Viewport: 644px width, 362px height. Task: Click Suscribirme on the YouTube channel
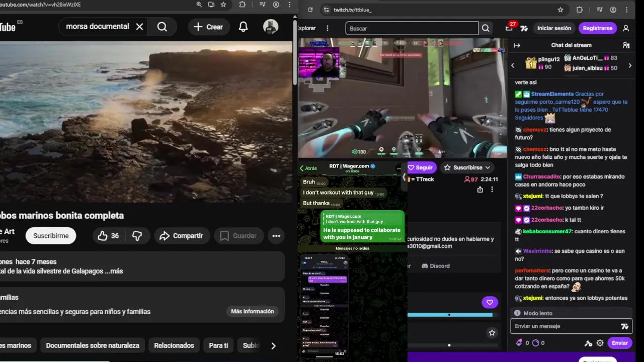coord(51,236)
